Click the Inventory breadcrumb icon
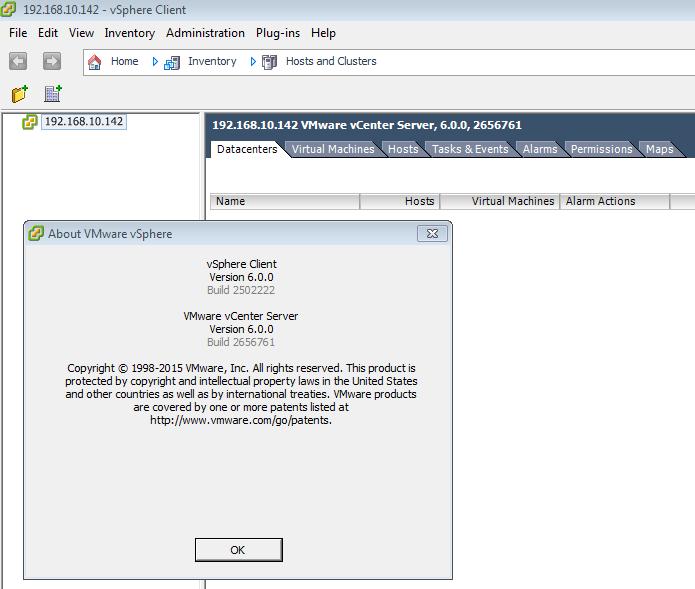695x589 pixels. point(172,62)
